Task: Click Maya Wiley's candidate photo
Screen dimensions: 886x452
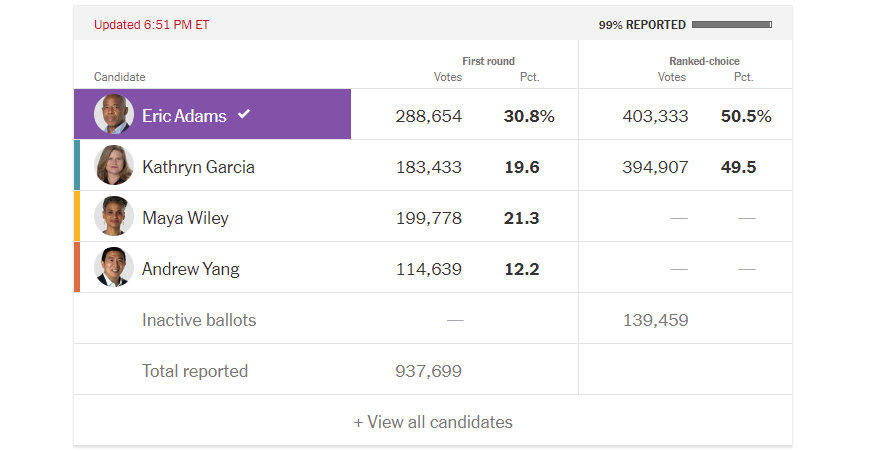Action: point(114,217)
